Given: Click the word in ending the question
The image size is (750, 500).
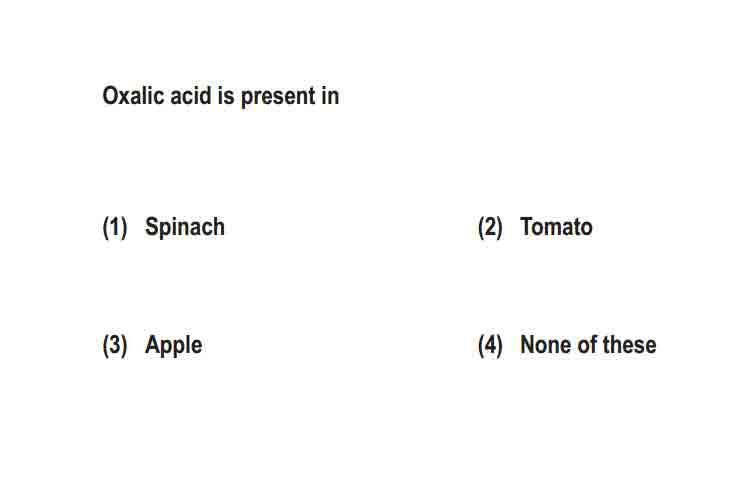Looking at the screenshot, I should pos(331,96).
